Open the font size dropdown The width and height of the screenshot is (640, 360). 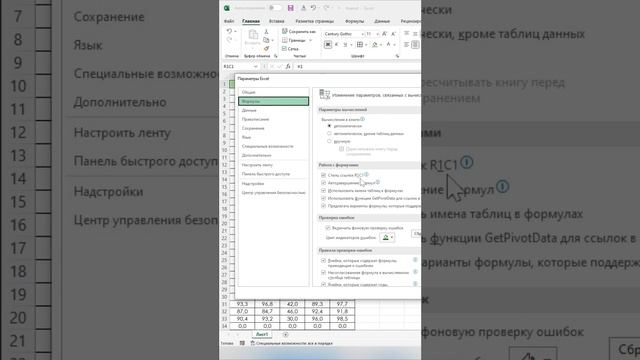(x=378, y=34)
